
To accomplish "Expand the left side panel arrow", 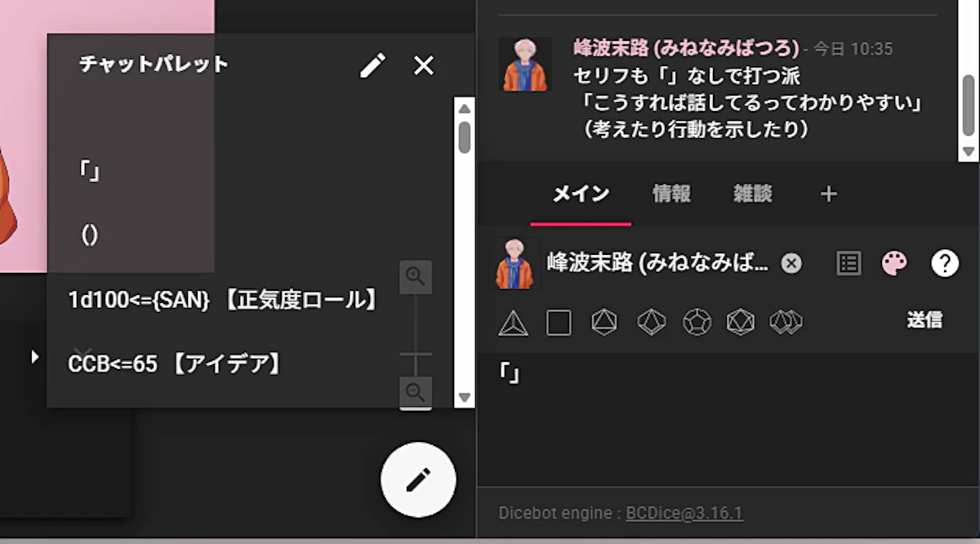I will click(34, 357).
